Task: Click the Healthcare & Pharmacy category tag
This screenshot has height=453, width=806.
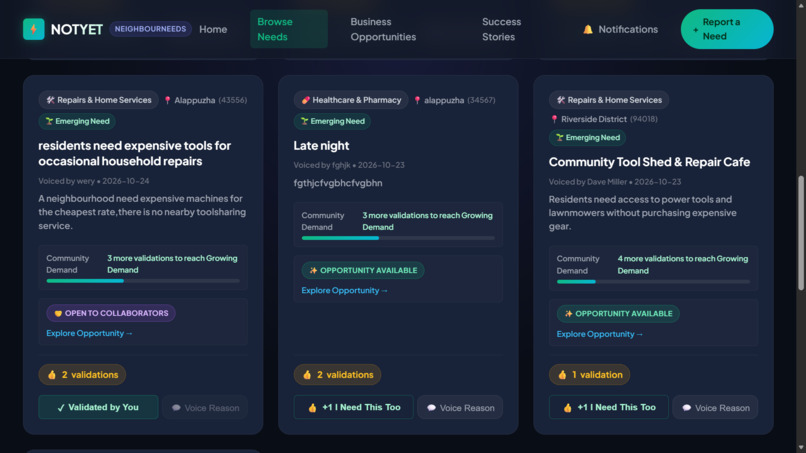Action: click(x=351, y=100)
